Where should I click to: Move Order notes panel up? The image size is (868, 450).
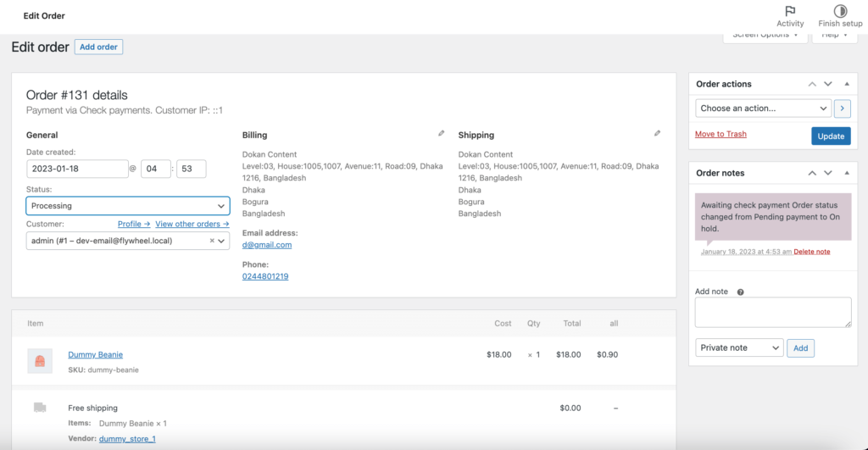(x=812, y=173)
